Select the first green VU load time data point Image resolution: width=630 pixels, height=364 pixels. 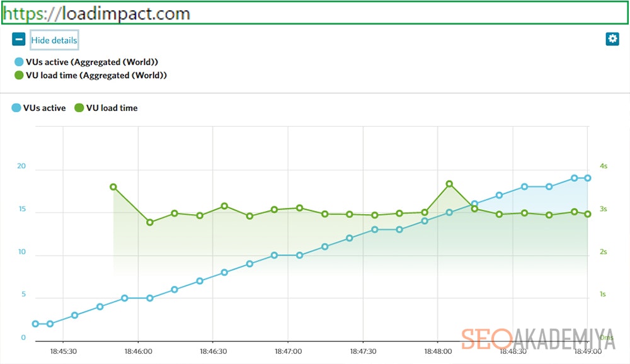click(x=113, y=187)
